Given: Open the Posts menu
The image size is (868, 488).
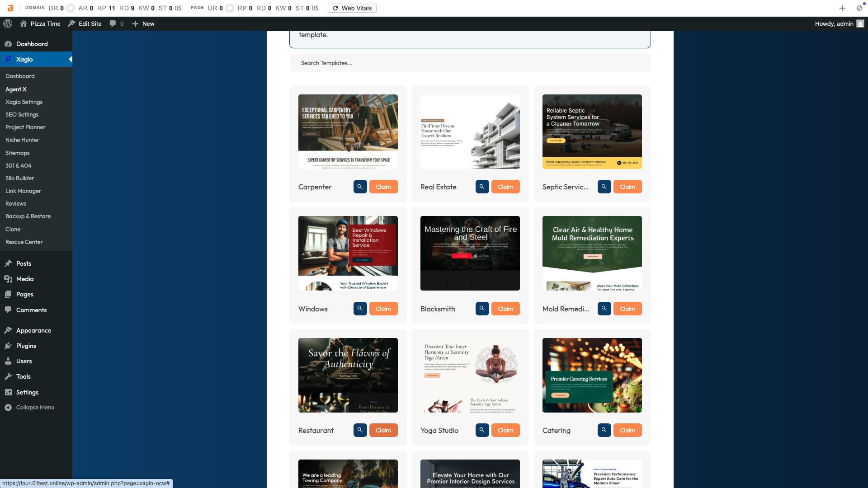Looking at the screenshot, I should [x=36, y=263].
